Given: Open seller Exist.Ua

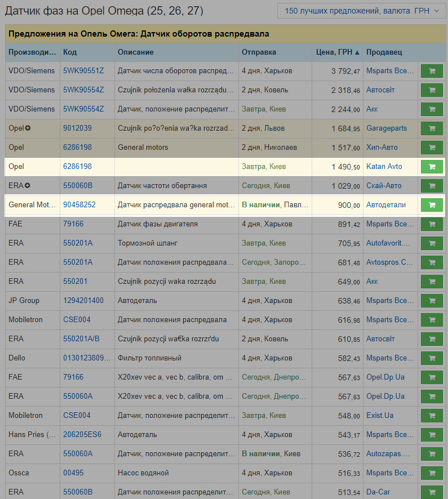Looking at the screenshot, I should (380, 415).
